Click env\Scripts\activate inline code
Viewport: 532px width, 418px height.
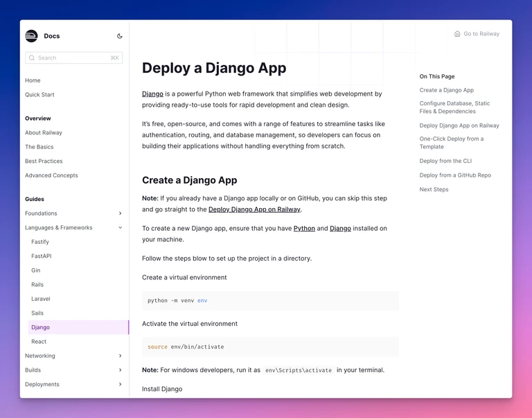[x=299, y=370]
